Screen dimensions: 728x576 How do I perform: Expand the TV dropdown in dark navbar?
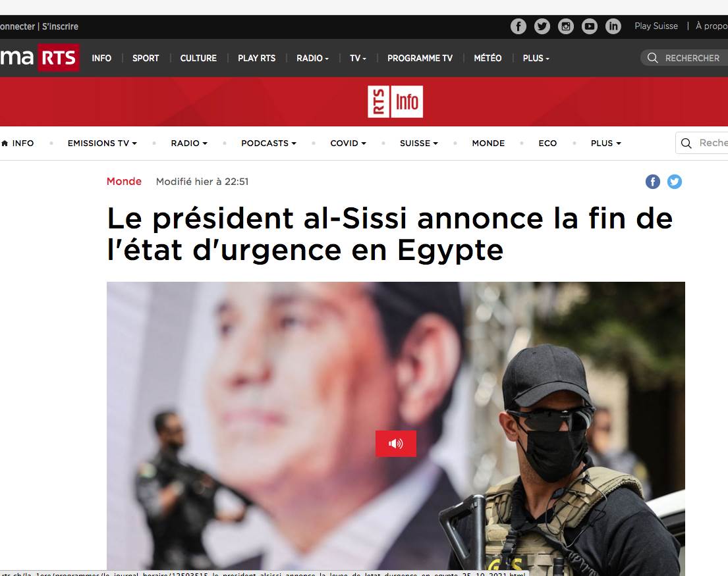coord(358,59)
